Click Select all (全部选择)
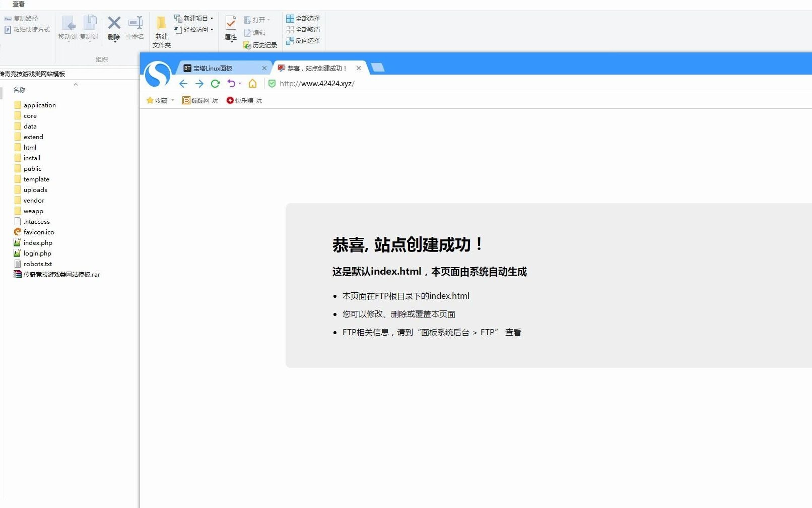This screenshot has height=508, width=812. (303, 18)
